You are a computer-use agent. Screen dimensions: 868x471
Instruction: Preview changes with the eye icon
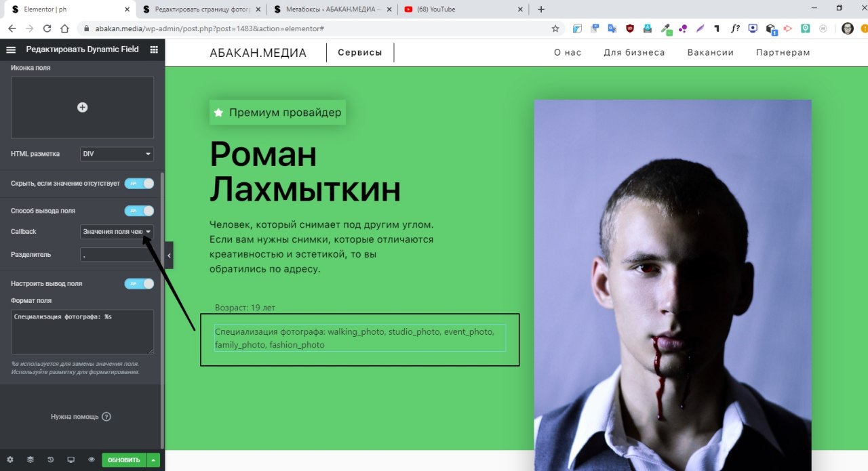91,459
